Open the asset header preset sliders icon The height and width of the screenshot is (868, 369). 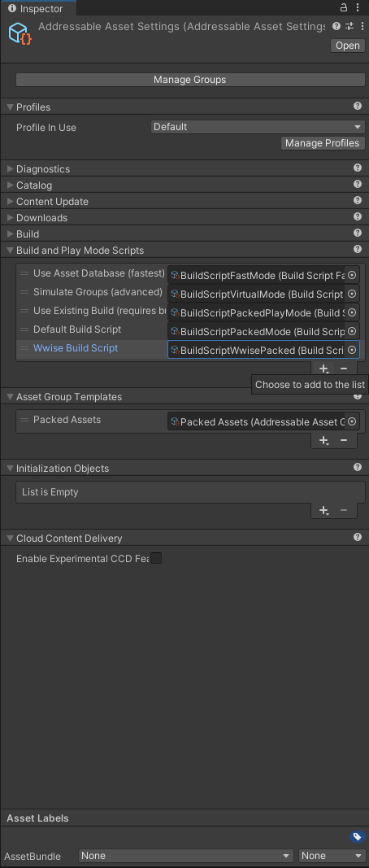pyautogui.click(x=349, y=26)
